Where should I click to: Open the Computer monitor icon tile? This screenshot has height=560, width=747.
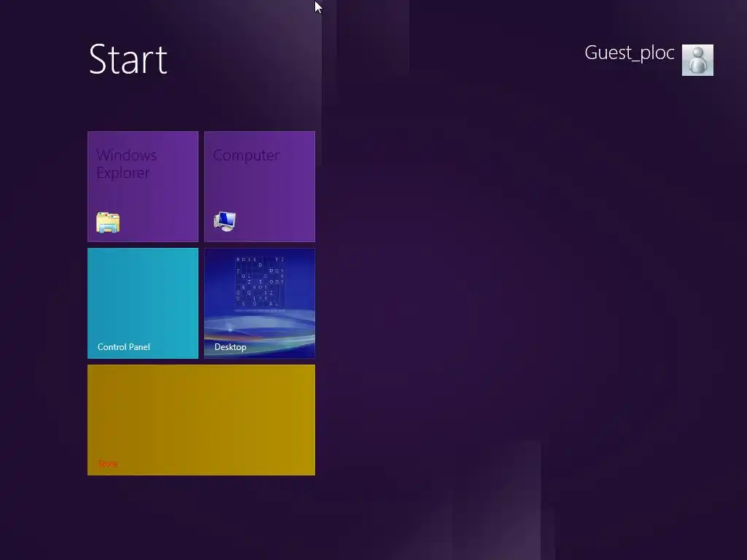[x=260, y=187]
